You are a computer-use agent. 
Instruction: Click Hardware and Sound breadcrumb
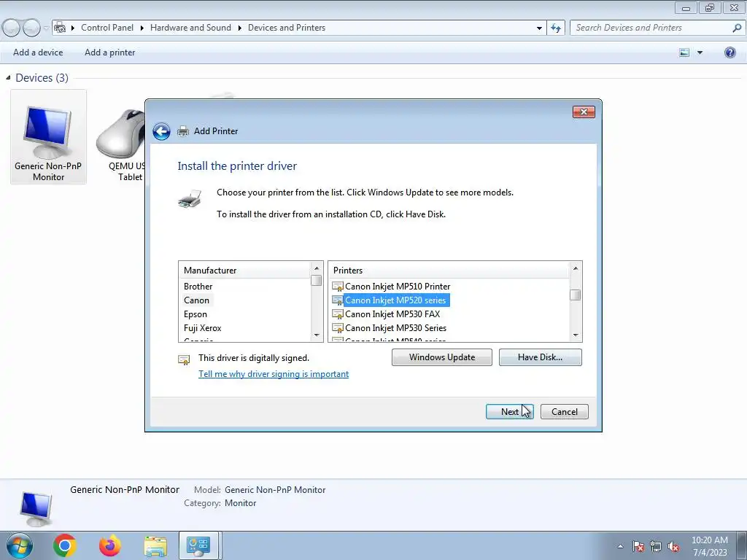pyautogui.click(x=190, y=28)
